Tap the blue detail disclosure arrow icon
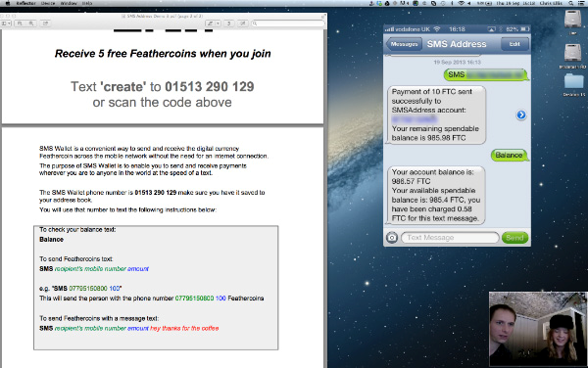Viewport: 588px width, 368px height. [x=521, y=115]
